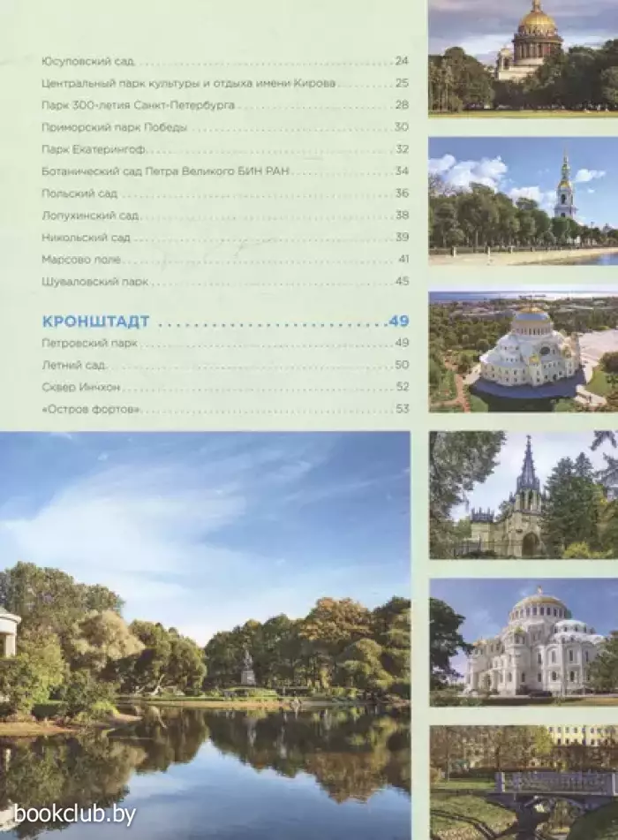This screenshot has width=618, height=840.
Task: Click the blue 'КРОНШТАДТ' section heading
Action: [96, 322]
